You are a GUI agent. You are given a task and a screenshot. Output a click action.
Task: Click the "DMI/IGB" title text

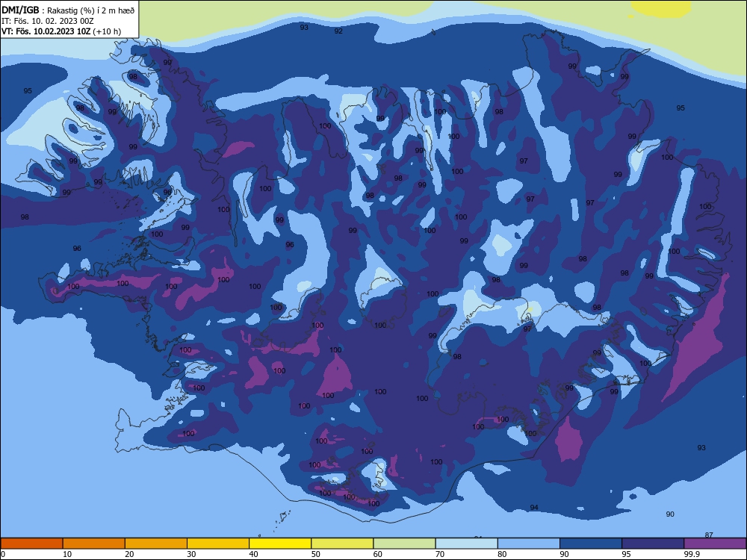pyautogui.click(x=20, y=10)
